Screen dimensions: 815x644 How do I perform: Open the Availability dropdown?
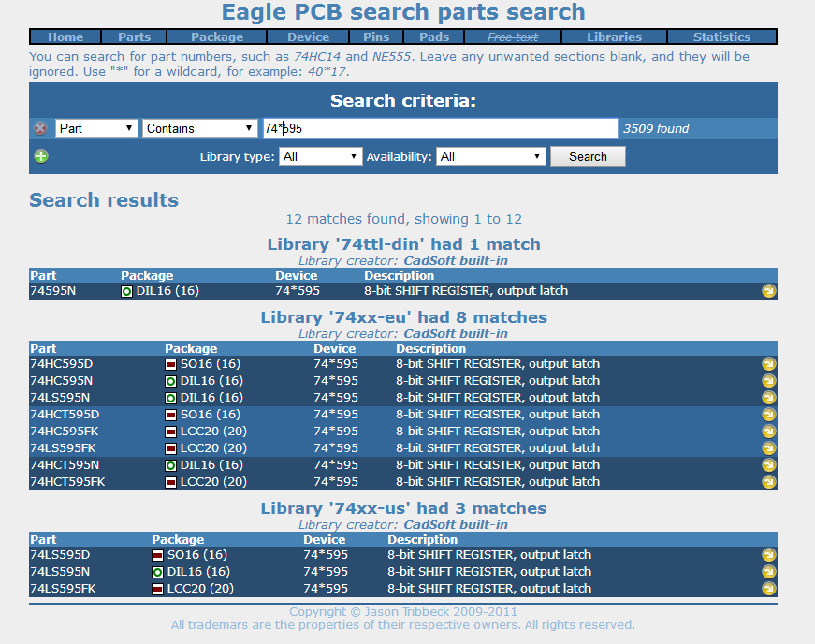click(x=491, y=156)
